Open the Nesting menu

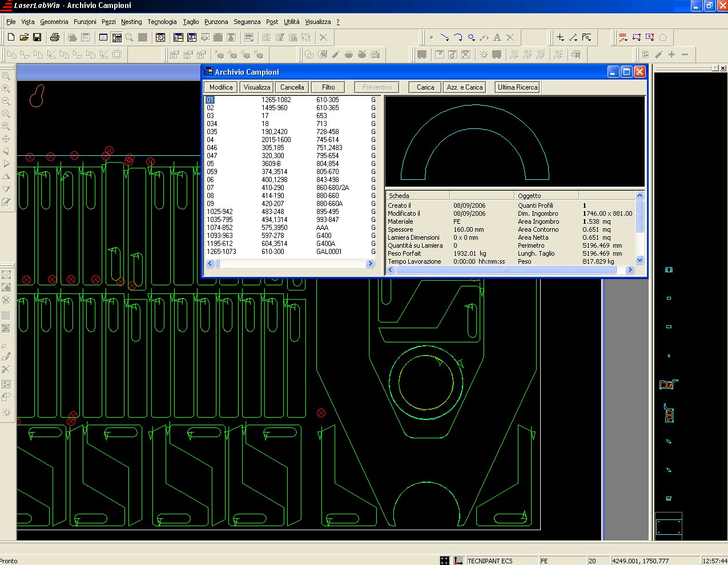(x=131, y=22)
